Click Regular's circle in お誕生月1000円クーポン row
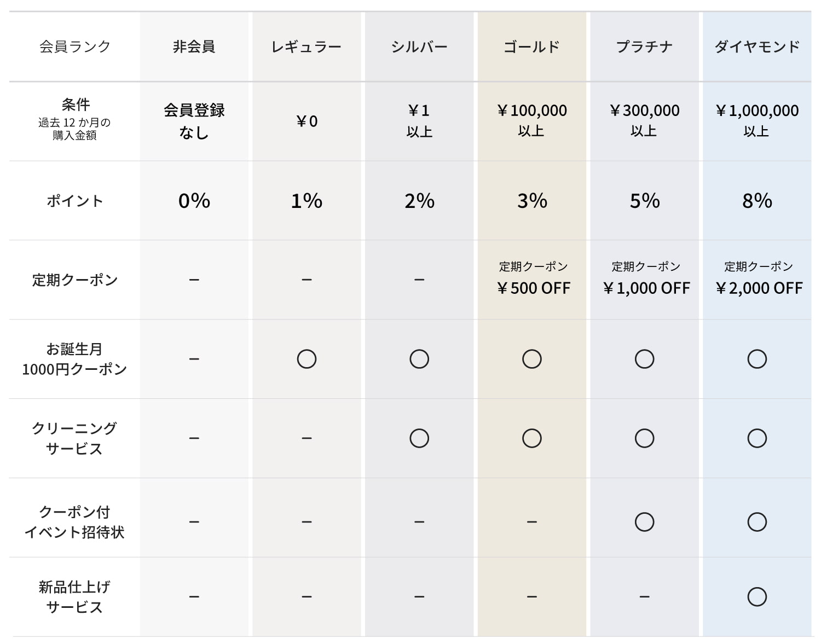Image resolution: width=821 pixels, height=644 pixels. point(307,359)
